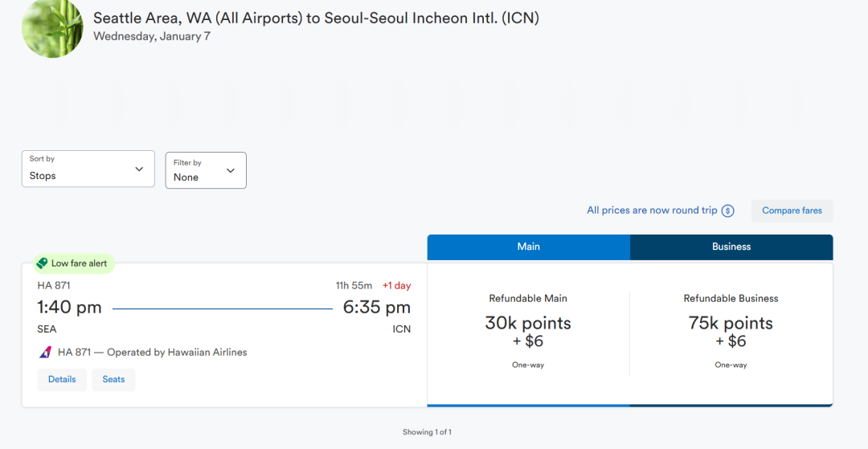Expand the Filter by None dropdown
868x449 pixels.
(205, 170)
